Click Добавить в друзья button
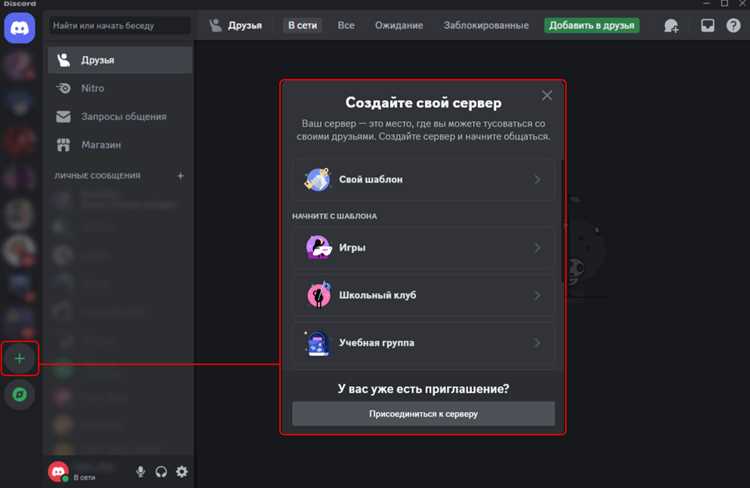 [592, 25]
